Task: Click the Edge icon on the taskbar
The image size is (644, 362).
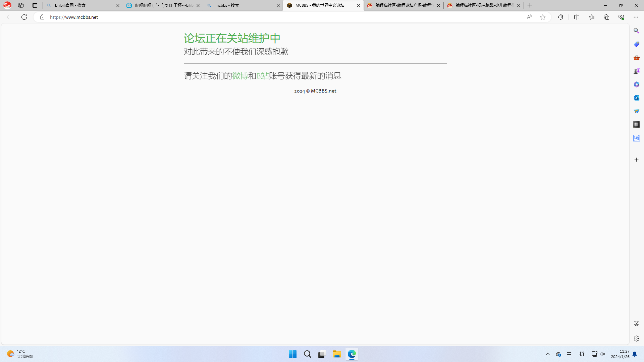Action: [352, 354]
